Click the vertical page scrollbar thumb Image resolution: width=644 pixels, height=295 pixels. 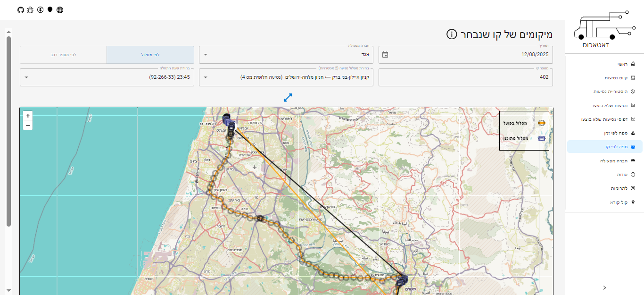8,131
